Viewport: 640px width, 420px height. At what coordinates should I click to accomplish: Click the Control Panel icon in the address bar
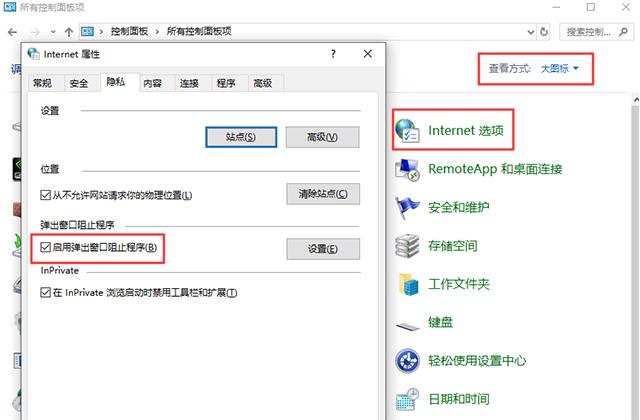coord(87,31)
